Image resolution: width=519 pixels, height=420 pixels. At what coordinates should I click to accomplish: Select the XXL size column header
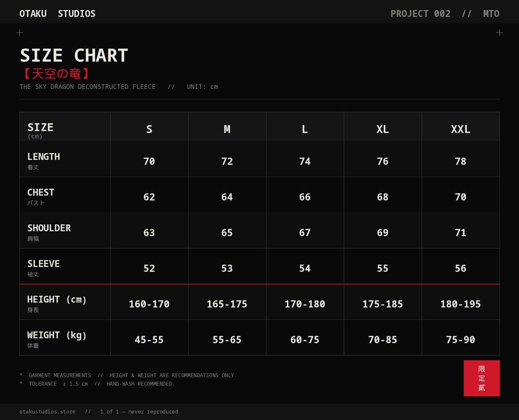tap(461, 129)
